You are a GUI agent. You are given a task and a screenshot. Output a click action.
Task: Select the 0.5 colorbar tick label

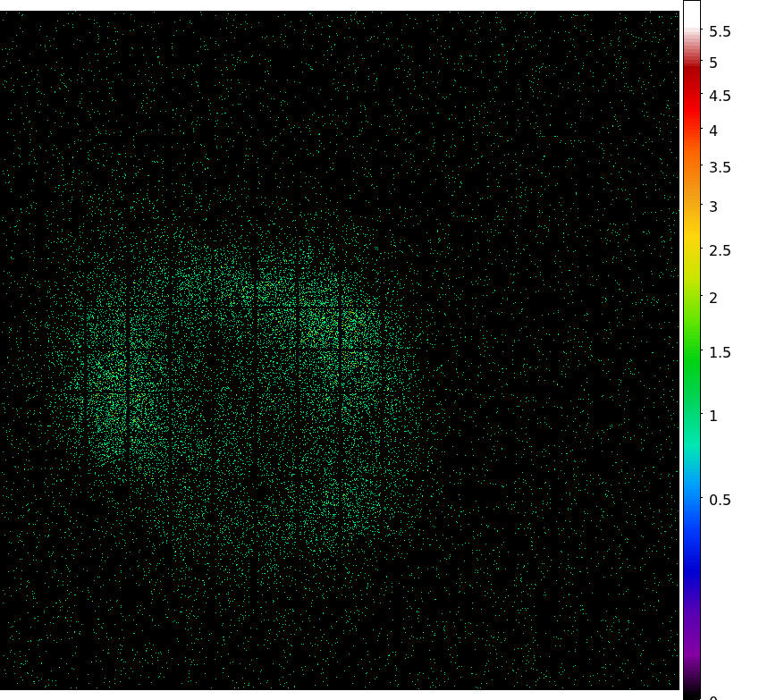click(720, 500)
